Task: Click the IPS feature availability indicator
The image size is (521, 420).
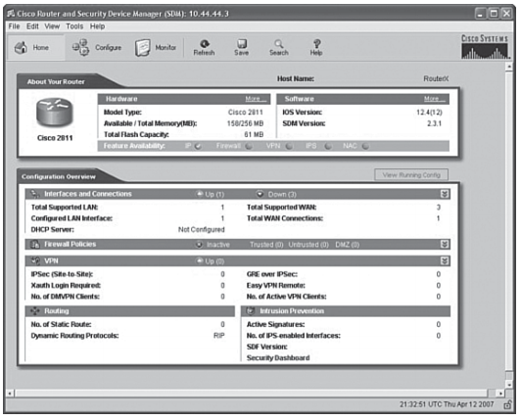Action: click(328, 146)
